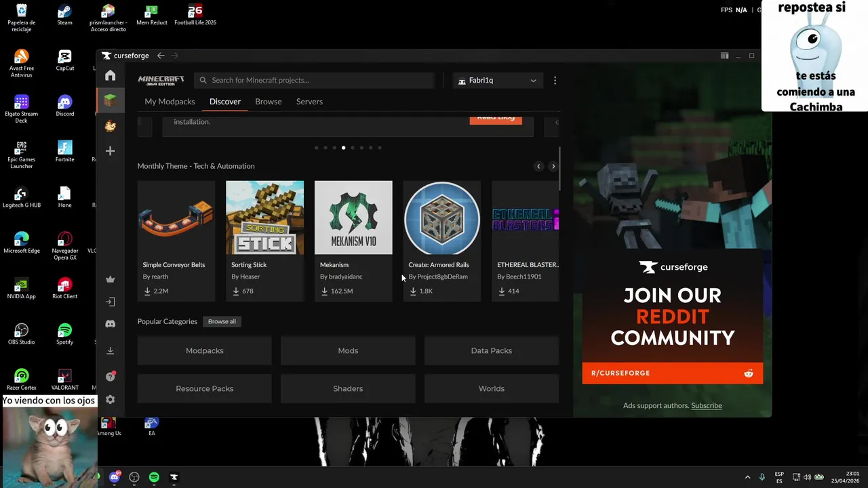Click the Minecraft Java Edition logo
This screenshot has height=488, width=868.
point(161,80)
